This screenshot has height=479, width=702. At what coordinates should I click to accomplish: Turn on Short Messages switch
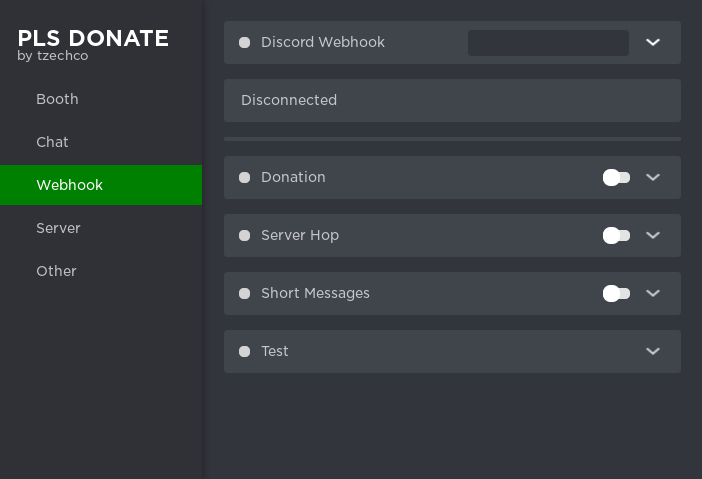click(x=616, y=294)
